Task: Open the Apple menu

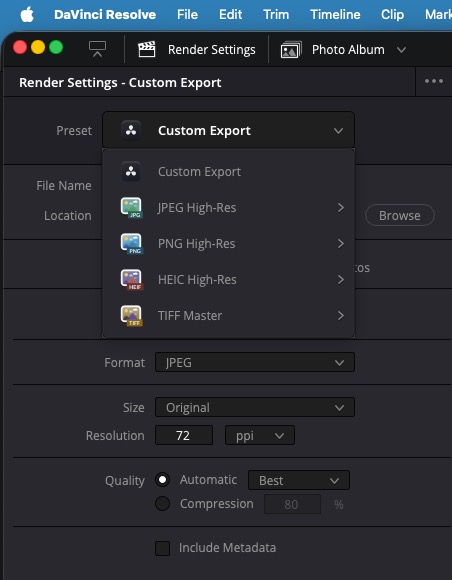Action: 27,15
